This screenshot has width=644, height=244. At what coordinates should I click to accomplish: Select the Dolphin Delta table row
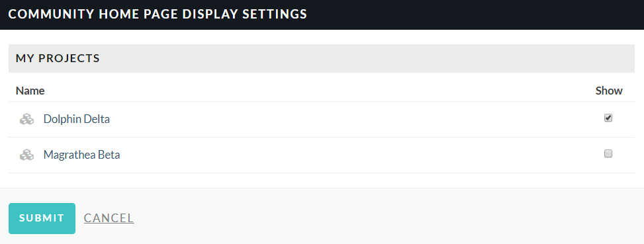pyautogui.click(x=322, y=119)
